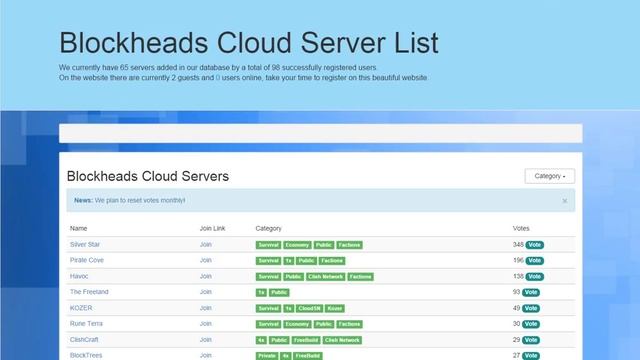The width and height of the screenshot is (640, 360).
Task: Click the Economy tag on Silver Star
Action: click(x=297, y=245)
